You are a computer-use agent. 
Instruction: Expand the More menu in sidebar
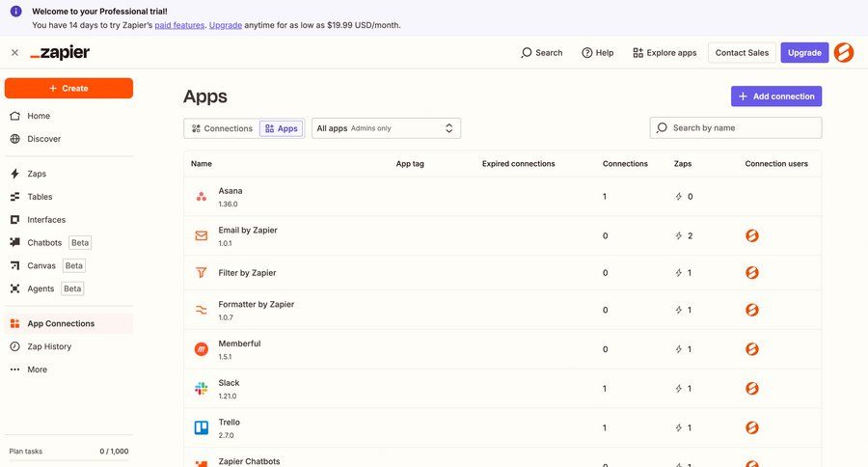click(x=68, y=370)
